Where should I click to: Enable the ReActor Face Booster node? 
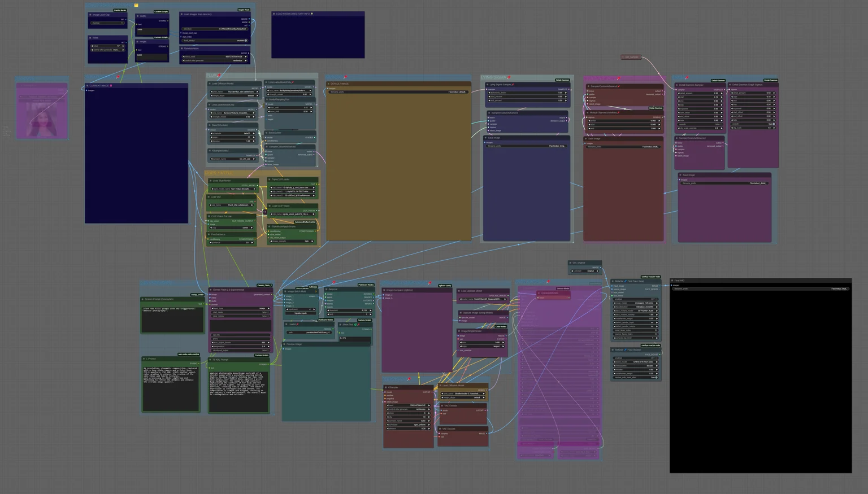tap(636, 358)
